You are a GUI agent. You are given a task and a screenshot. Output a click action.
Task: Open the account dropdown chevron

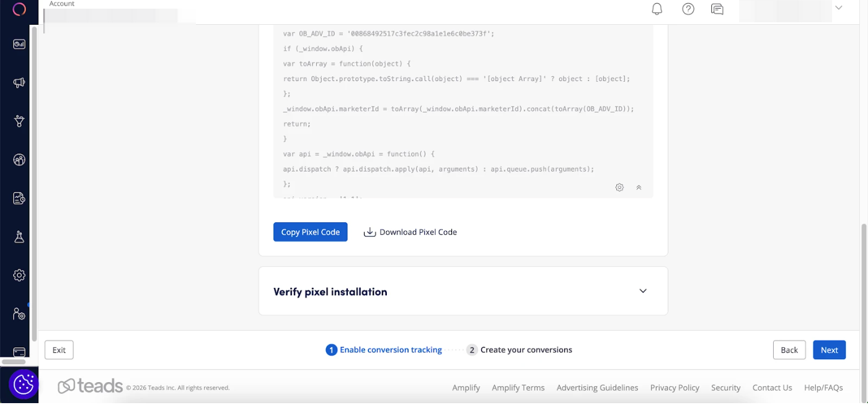point(839,7)
